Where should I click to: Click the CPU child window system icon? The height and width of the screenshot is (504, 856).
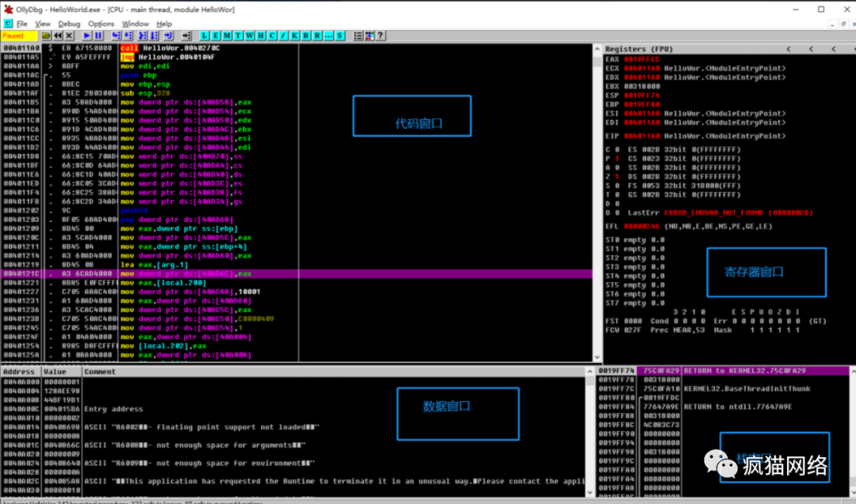tap(8, 24)
